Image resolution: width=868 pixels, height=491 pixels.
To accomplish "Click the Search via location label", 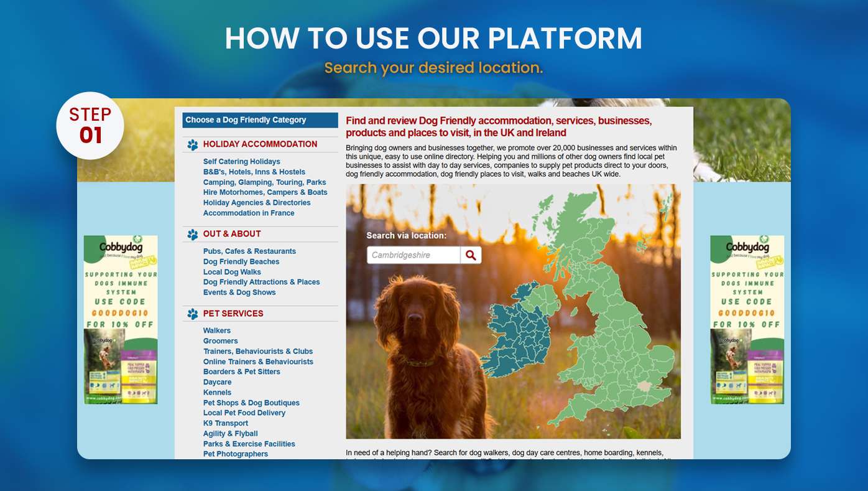I will coord(407,236).
